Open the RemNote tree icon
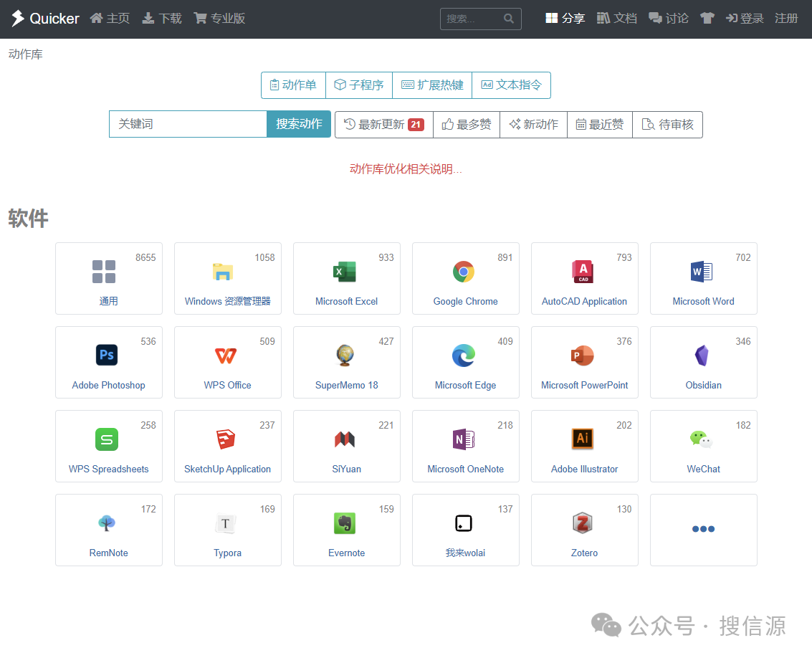The image size is (812, 658). tap(107, 523)
